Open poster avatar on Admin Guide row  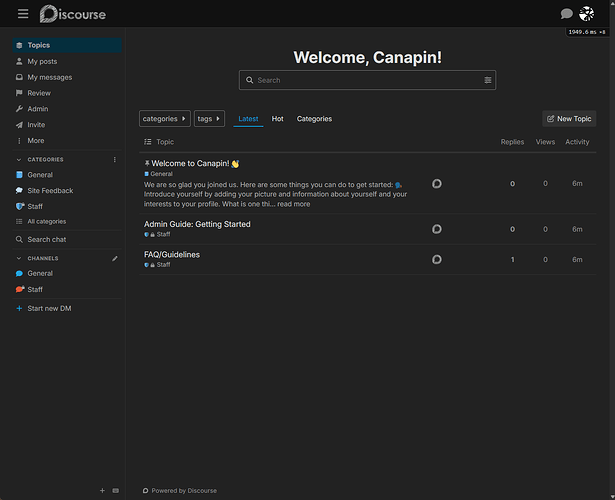tap(437, 229)
